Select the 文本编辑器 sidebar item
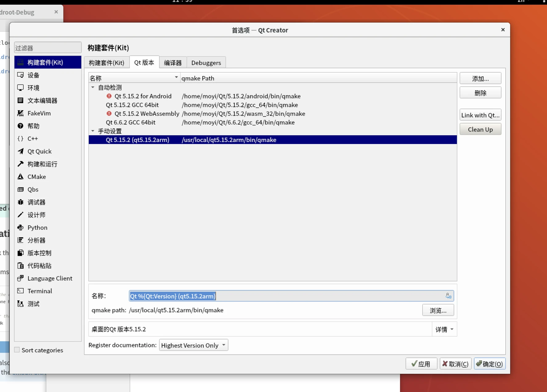 (x=43, y=100)
